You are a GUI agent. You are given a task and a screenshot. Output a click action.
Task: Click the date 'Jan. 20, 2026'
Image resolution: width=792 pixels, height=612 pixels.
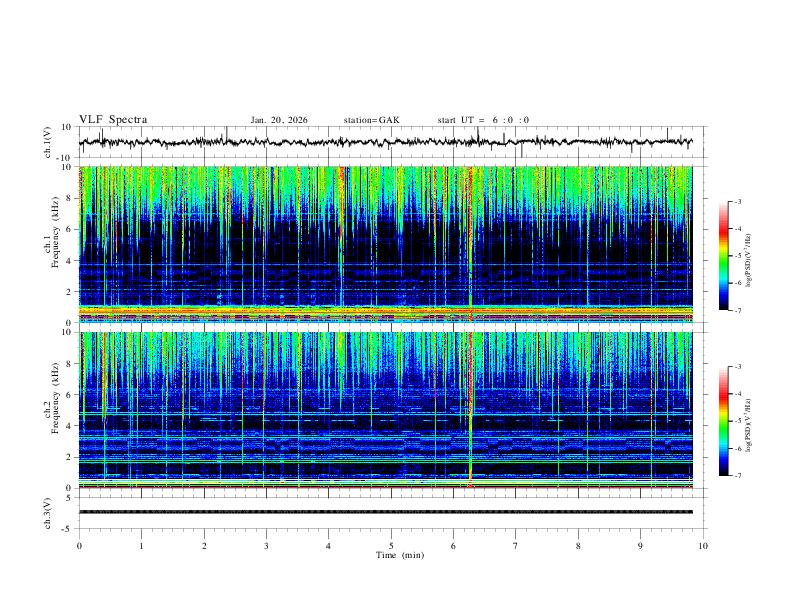pyautogui.click(x=279, y=120)
